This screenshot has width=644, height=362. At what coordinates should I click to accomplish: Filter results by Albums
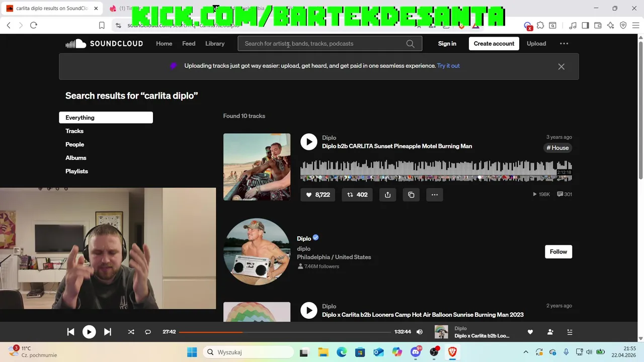pyautogui.click(x=76, y=158)
